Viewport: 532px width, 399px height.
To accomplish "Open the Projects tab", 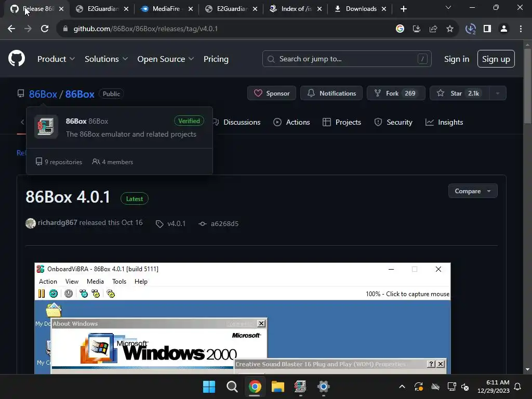I will 342,122.
